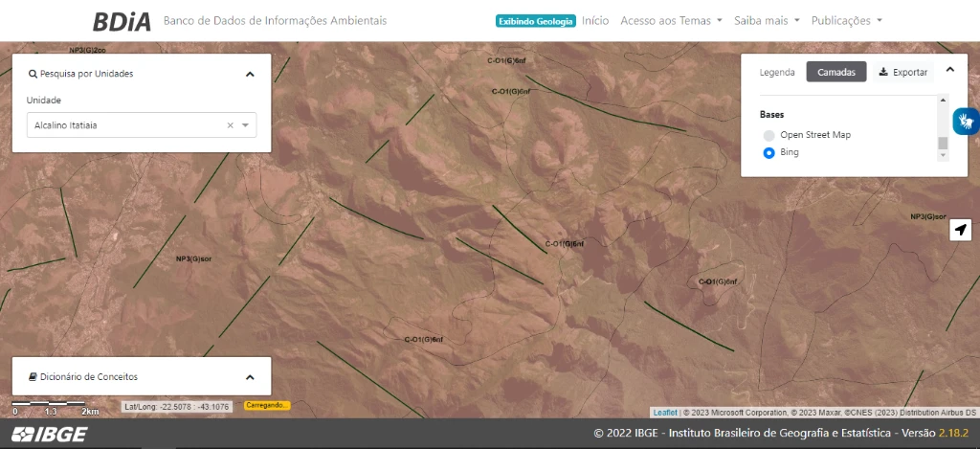The image size is (980, 449).
Task: Click the Unidade field showing Alcalino Itatiaia
Action: pyautogui.click(x=142, y=125)
